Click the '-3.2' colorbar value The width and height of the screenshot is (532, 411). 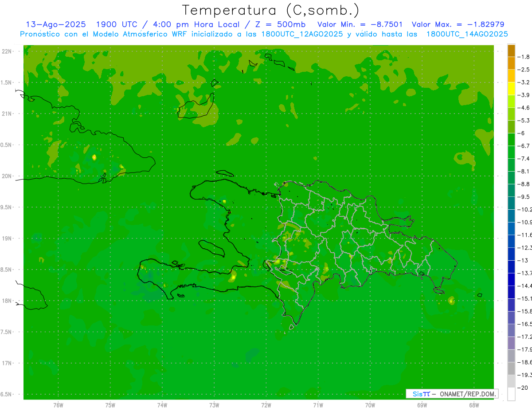pos(523,82)
